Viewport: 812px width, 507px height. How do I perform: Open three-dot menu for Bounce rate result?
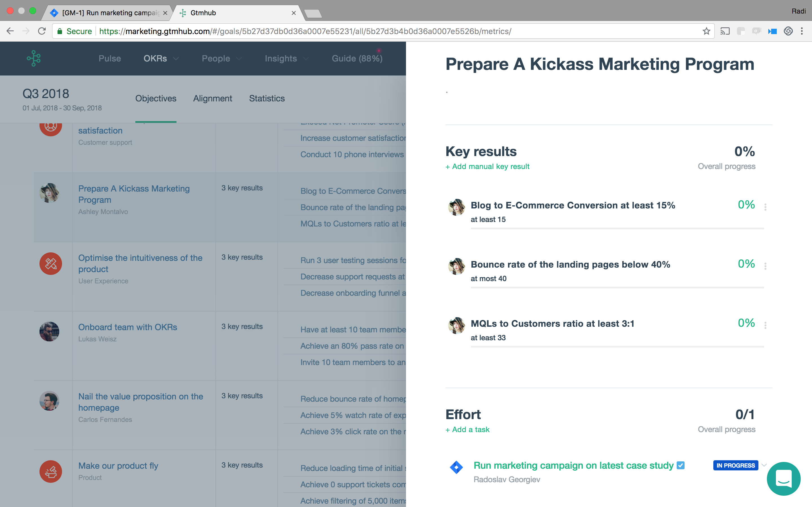(x=765, y=266)
